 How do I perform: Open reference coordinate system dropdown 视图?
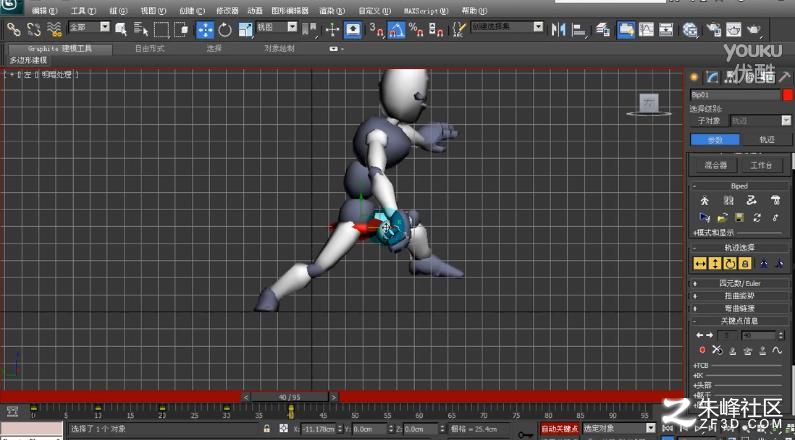click(277, 27)
